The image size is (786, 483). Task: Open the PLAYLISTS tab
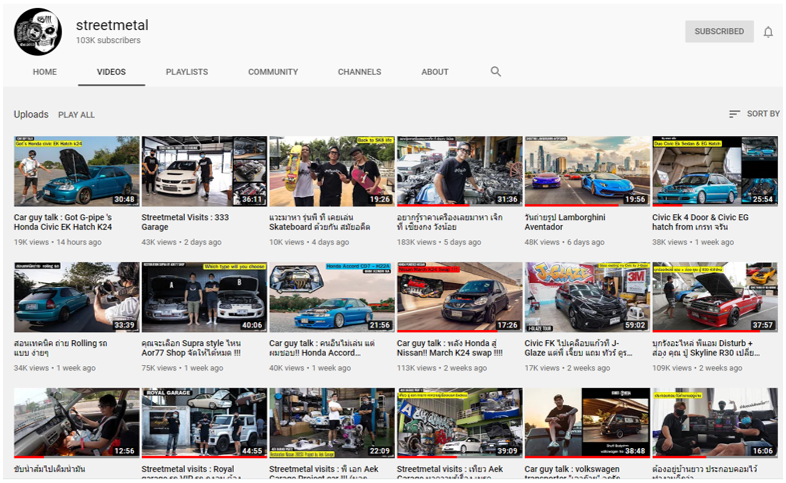(x=187, y=72)
